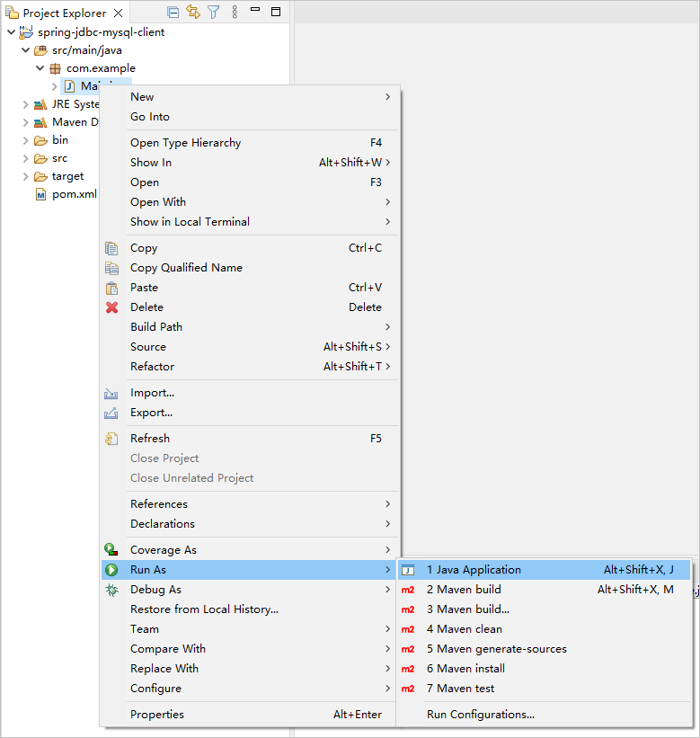This screenshot has height=738, width=700.
Task: Expand the target folder in the tree
Action: click(x=25, y=176)
